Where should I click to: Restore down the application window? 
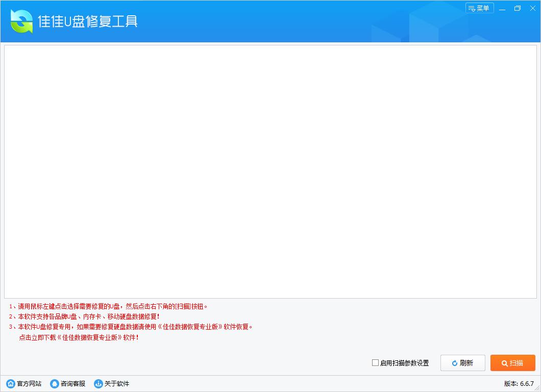pyautogui.click(x=518, y=8)
